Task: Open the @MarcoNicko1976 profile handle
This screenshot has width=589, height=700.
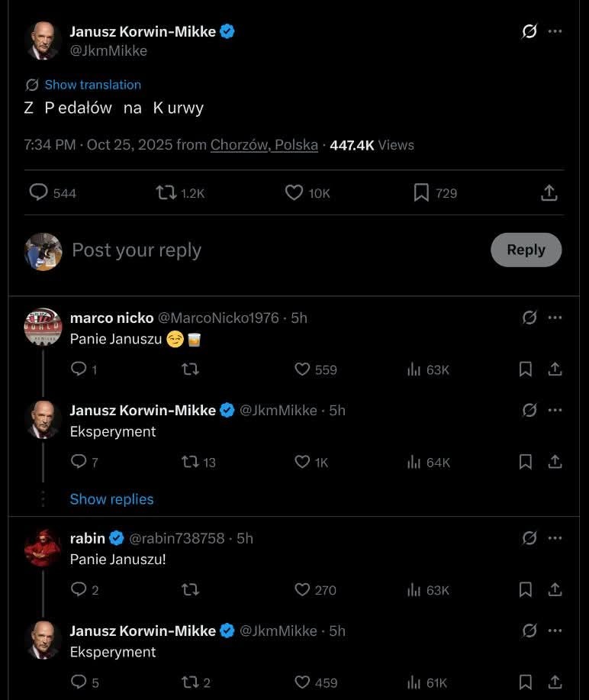Action: [218, 318]
